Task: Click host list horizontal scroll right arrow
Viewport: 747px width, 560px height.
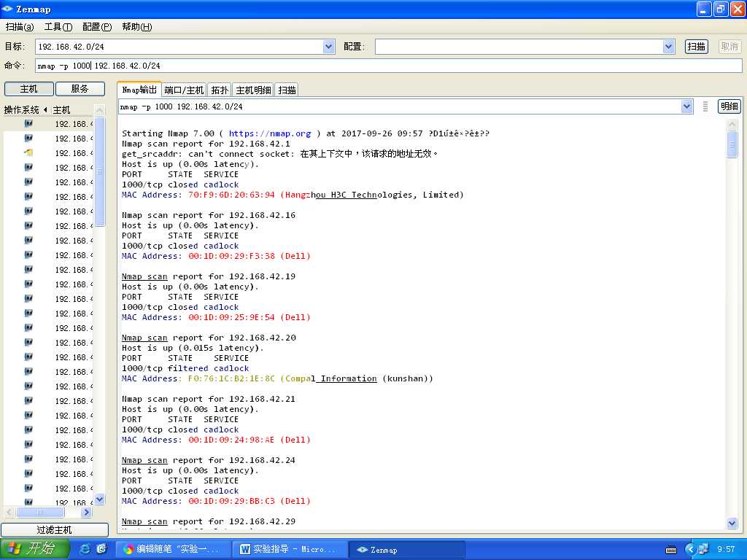Action: pos(86,513)
